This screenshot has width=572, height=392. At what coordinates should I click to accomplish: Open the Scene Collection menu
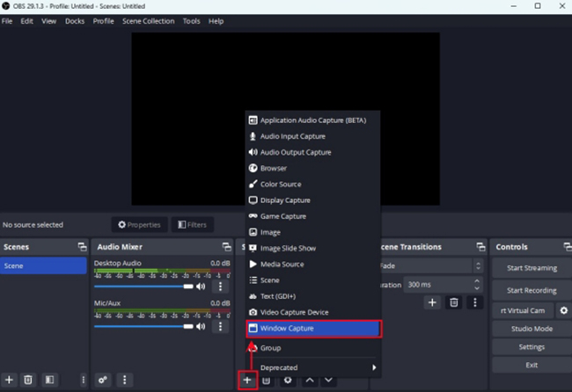148,21
